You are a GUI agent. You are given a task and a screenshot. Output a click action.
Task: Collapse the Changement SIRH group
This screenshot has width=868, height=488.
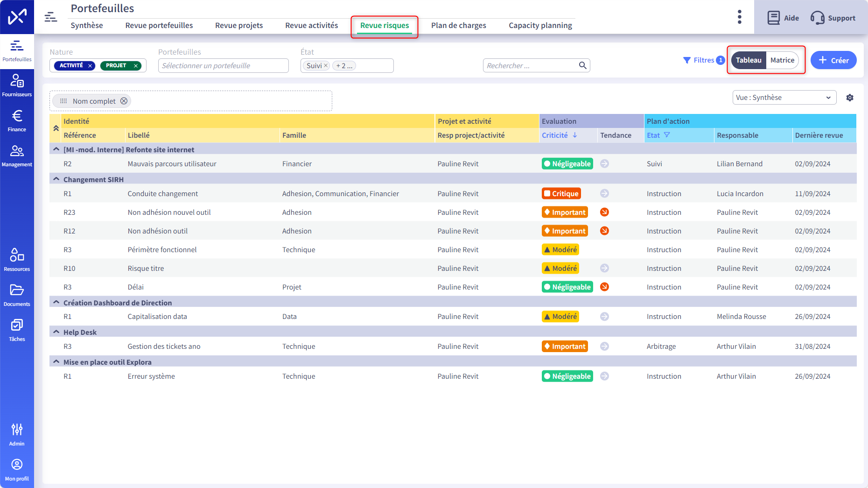(56, 179)
